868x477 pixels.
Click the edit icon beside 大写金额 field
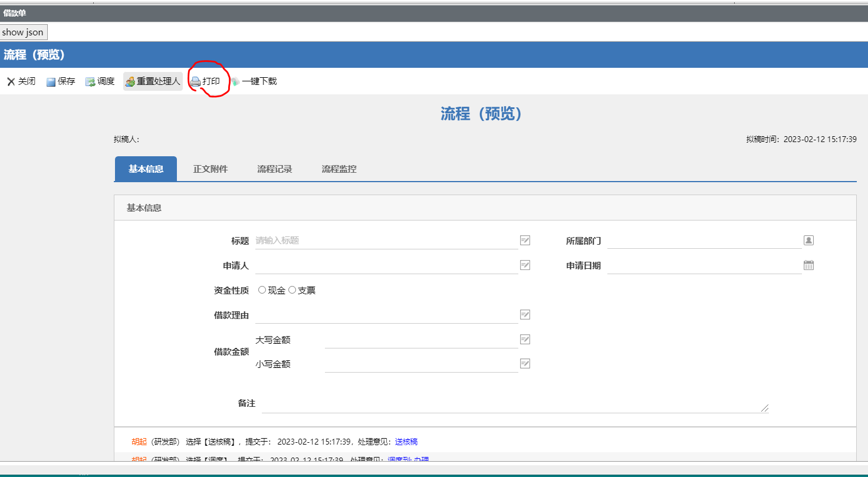coord(525,340)
